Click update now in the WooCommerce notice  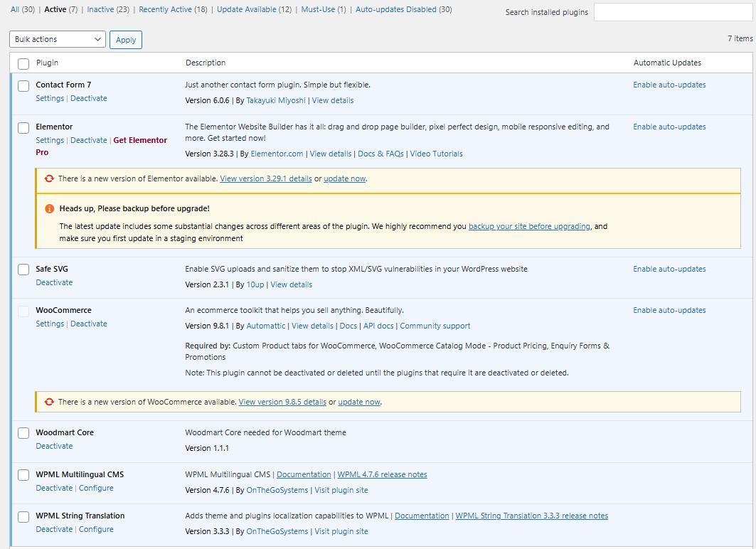(x=359, y=402)
